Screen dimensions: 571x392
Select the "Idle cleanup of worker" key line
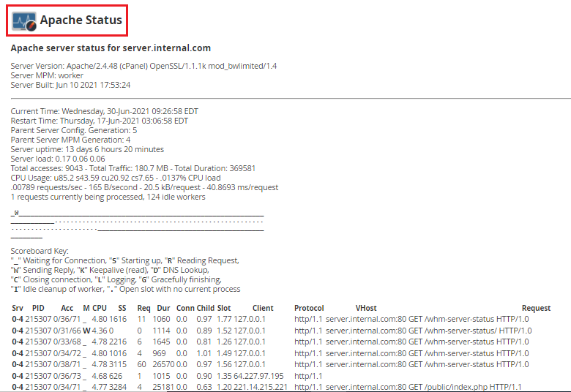tap(125, 289)
